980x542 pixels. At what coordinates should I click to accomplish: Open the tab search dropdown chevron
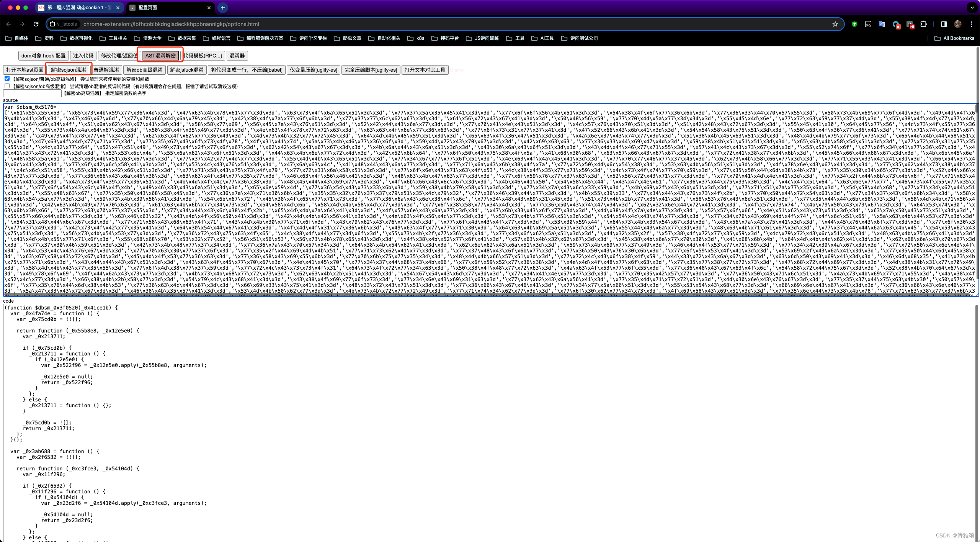coord(972,8)
